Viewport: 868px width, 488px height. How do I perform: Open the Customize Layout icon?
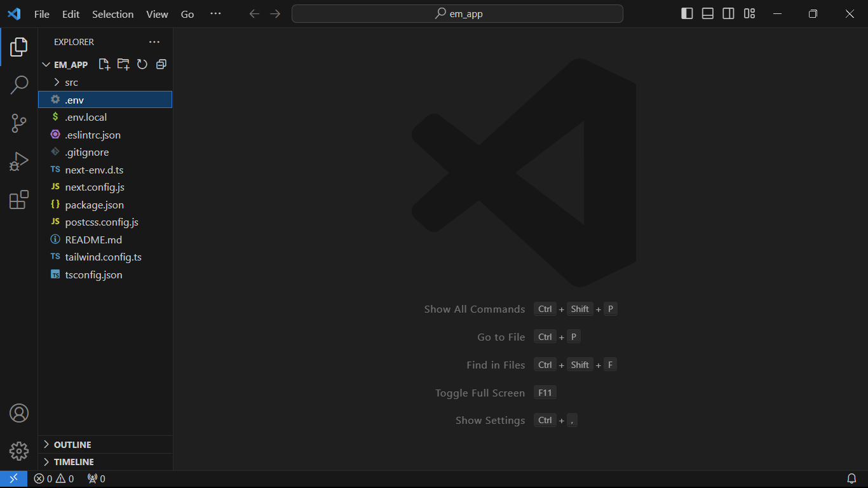[x=750, y=14]
